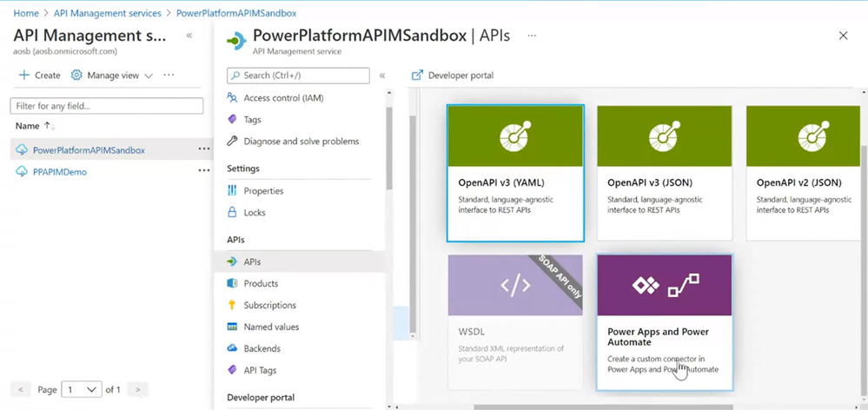The height and width of the screenshot is (410, 868).
Task: Click the Manage view gear icon
Action: click(76, 76)
